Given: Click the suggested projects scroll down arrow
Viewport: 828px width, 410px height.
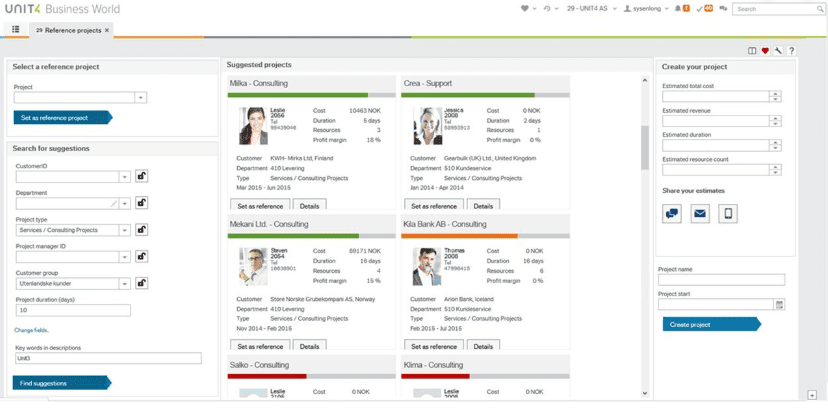Looking at the screenshot, I should (644, 393).
